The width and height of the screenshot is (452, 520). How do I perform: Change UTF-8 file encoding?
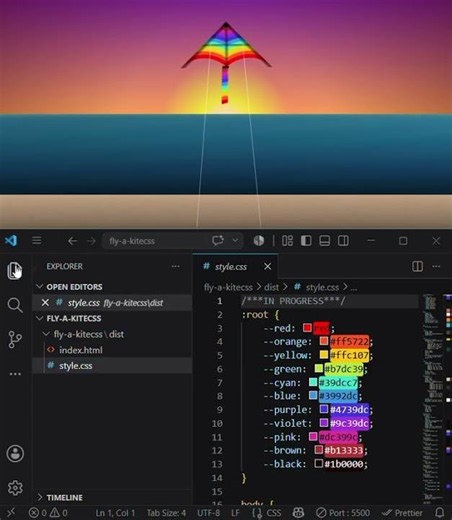208,513
